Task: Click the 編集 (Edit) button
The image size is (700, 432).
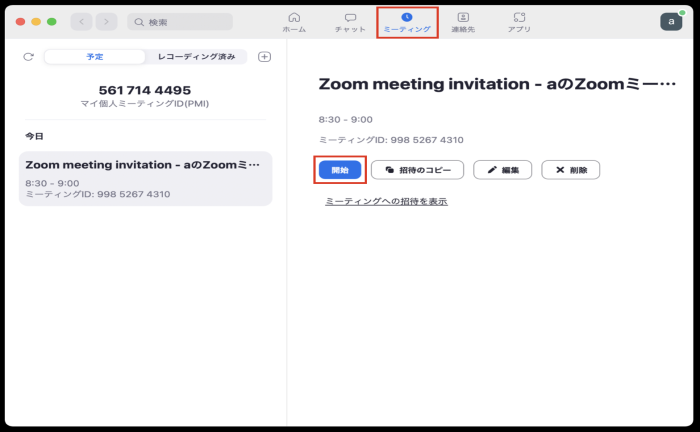Action: pyautogui.click(x=503, y=170)
